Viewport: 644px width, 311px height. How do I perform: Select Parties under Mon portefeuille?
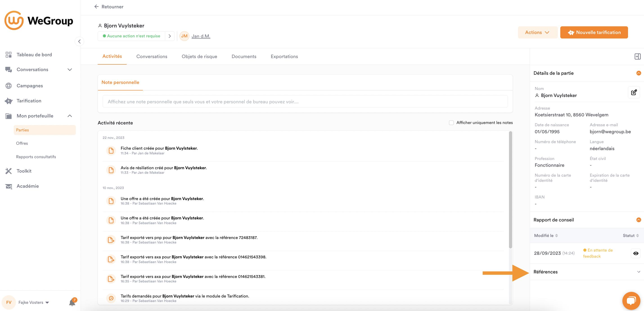click(x=45, y=130)
